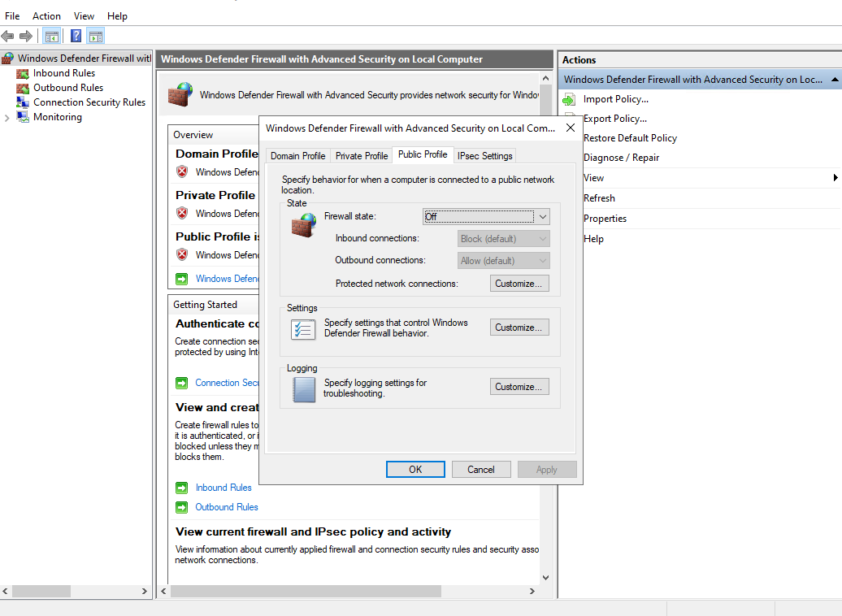
Task: Switch to the Domain Profile tab
Action: [x=297, y=156]
